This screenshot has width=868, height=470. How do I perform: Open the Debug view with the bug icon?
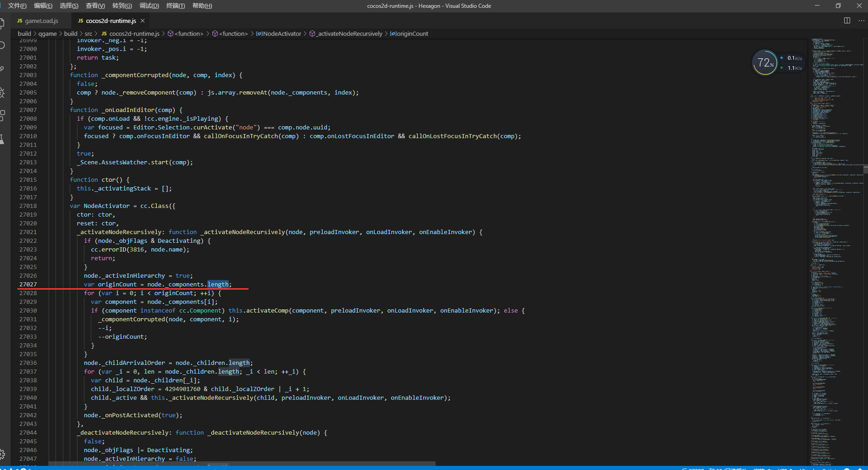pos(2,93)
